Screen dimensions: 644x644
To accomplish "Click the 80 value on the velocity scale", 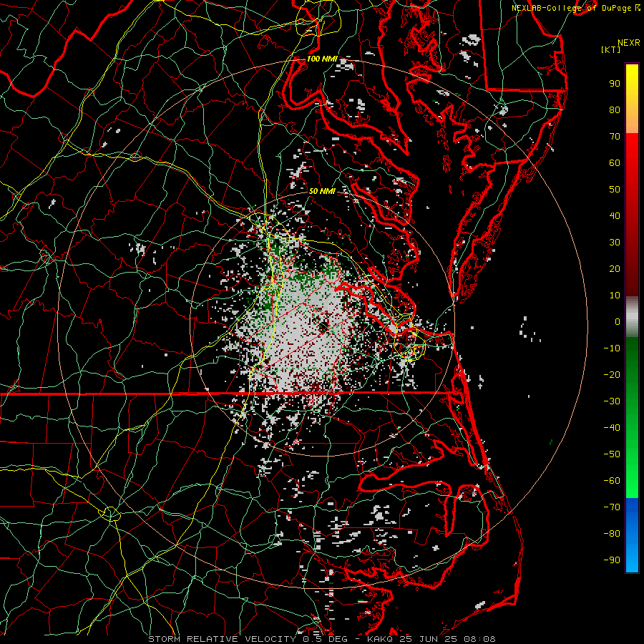I will click(x=615, y=110).
